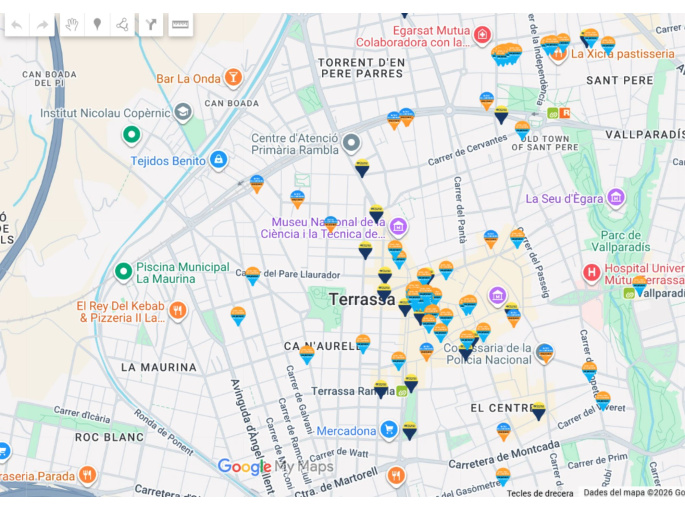Click the La Seu d'Ègara museum icon
This screenshot has width=685, height=510.
pos(616,198)
